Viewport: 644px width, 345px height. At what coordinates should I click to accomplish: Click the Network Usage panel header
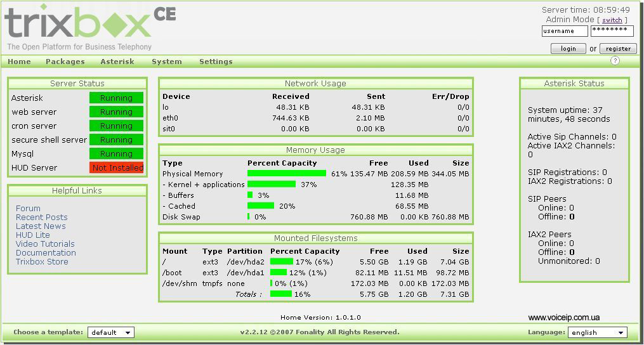[315, 83]
